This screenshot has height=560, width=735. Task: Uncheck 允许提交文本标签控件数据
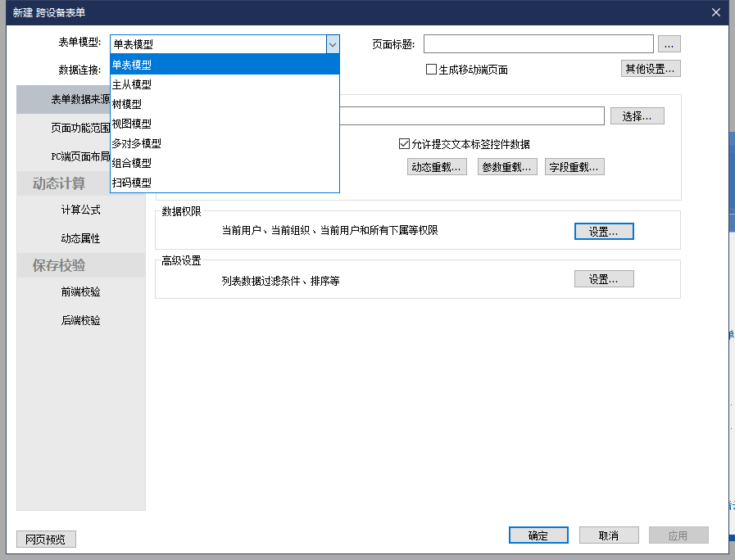click(x=404, y=144)
